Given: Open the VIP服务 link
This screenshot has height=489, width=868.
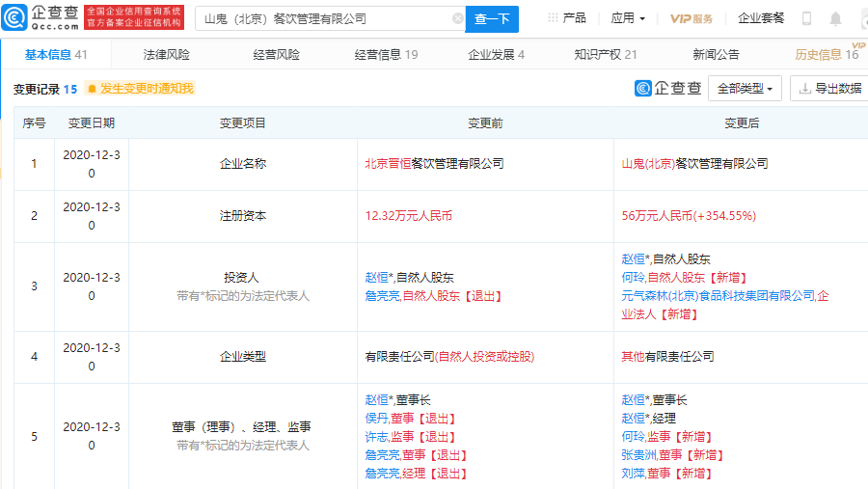Looking at the screenshot, I should [x=692, y=19].
